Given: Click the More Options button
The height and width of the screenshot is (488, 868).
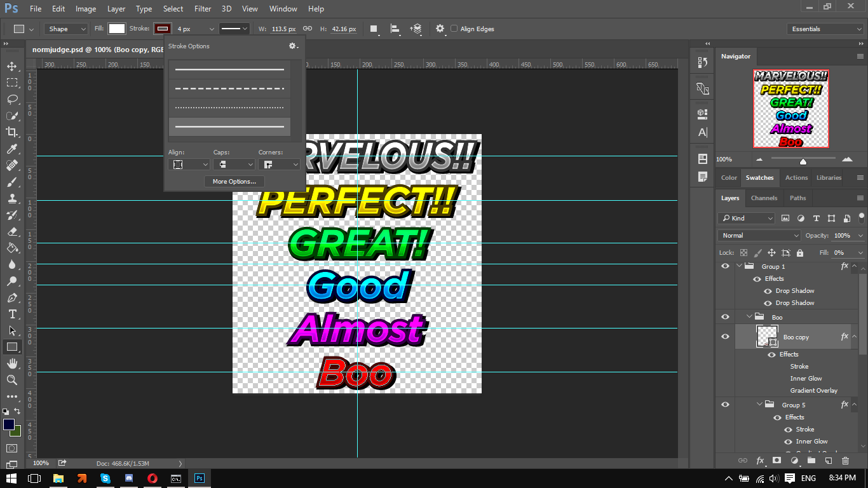Looking at the screenshot, I should click(234, 182).
